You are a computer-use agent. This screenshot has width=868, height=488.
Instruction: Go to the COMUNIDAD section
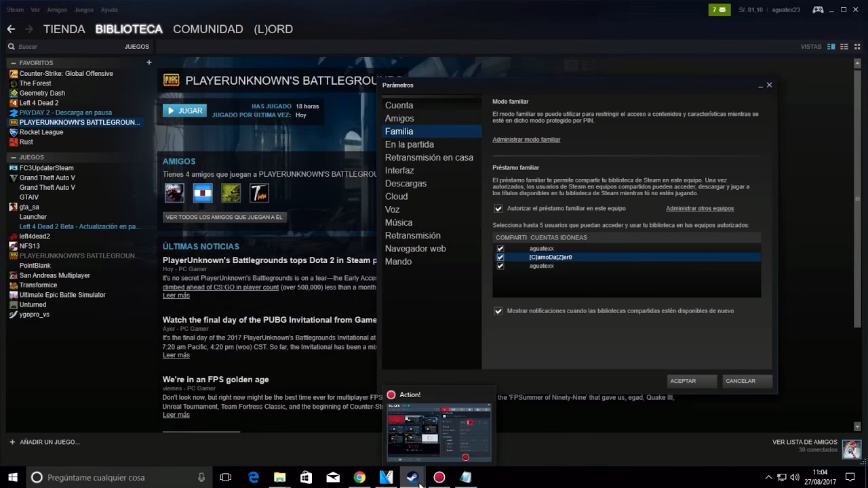point(208,29)
